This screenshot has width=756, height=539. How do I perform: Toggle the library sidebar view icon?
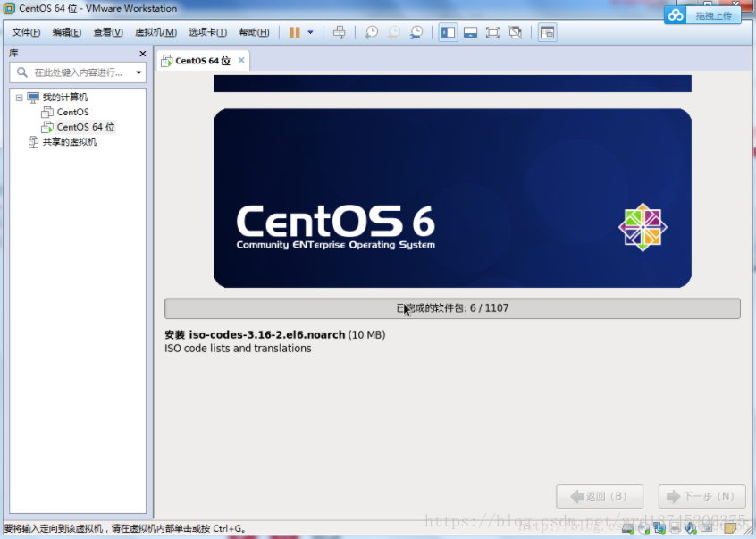coord(448,32)
